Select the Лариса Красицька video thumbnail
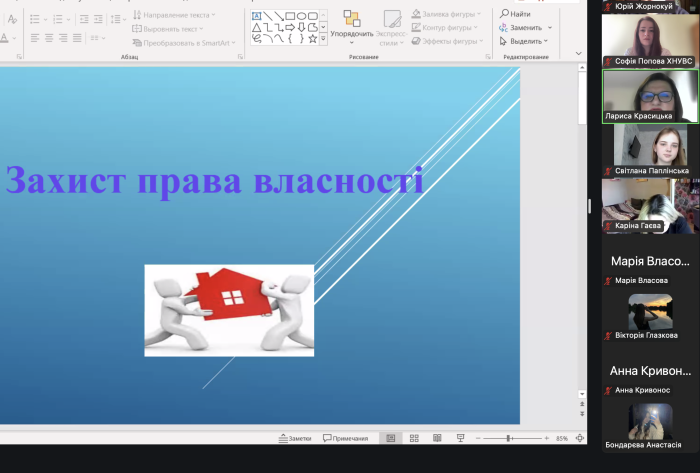 click(650, 97)
